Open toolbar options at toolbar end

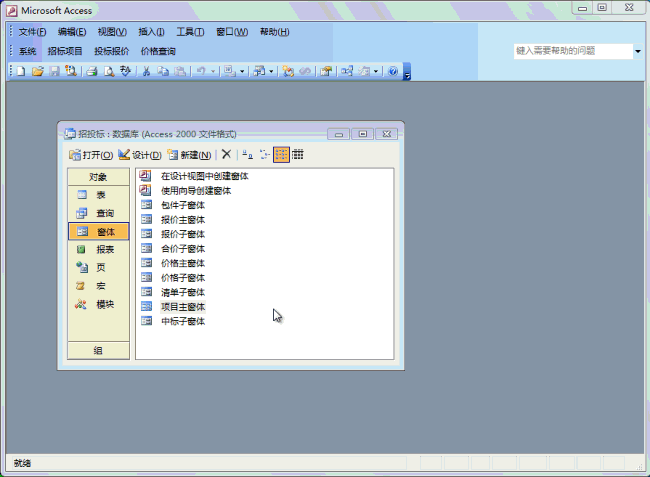407,72
